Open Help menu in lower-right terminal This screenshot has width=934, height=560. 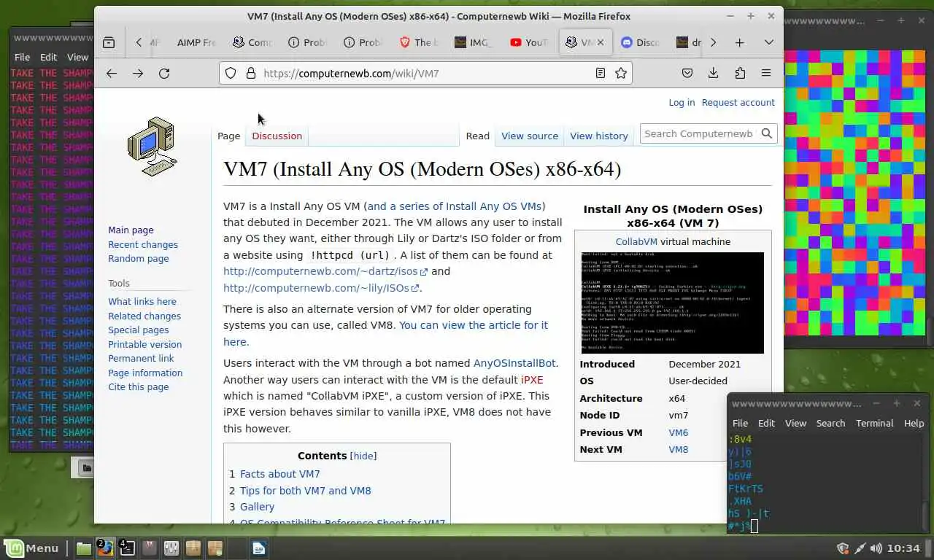click(x=914, y=423)
